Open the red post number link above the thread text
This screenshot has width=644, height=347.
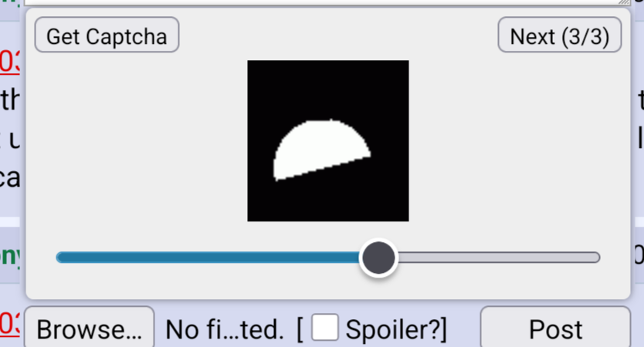point(10,62)
